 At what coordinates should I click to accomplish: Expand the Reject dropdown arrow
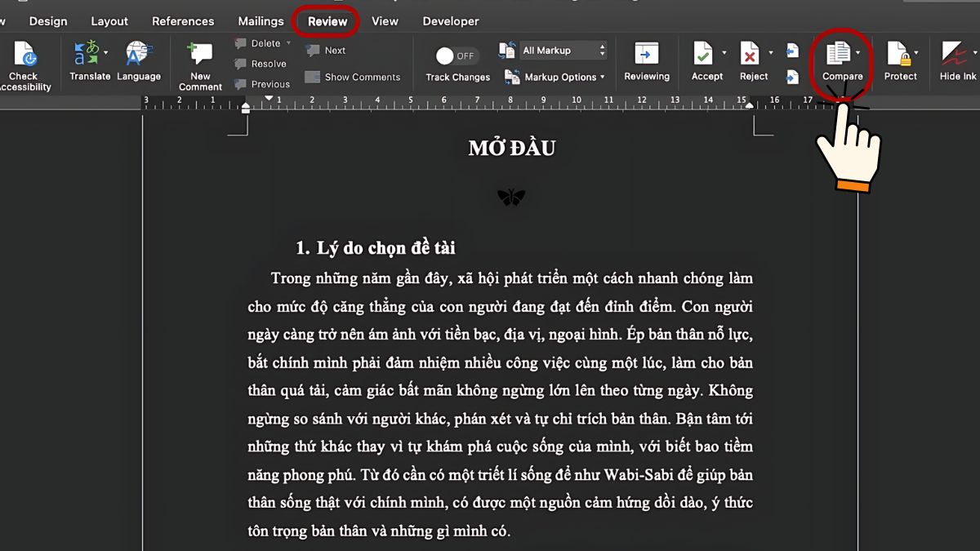pyautogui.click(x=770, y=53)
